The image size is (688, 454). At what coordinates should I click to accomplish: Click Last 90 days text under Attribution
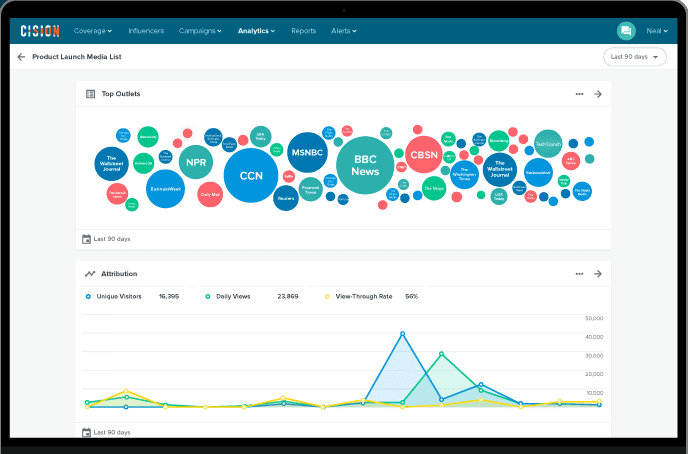pyautogui.click(x=112, y=432)
